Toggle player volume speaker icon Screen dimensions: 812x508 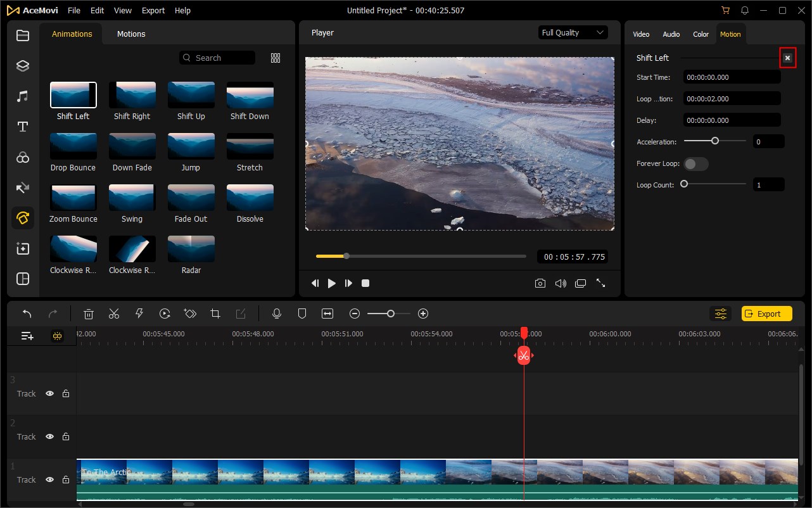pos(561,284)
